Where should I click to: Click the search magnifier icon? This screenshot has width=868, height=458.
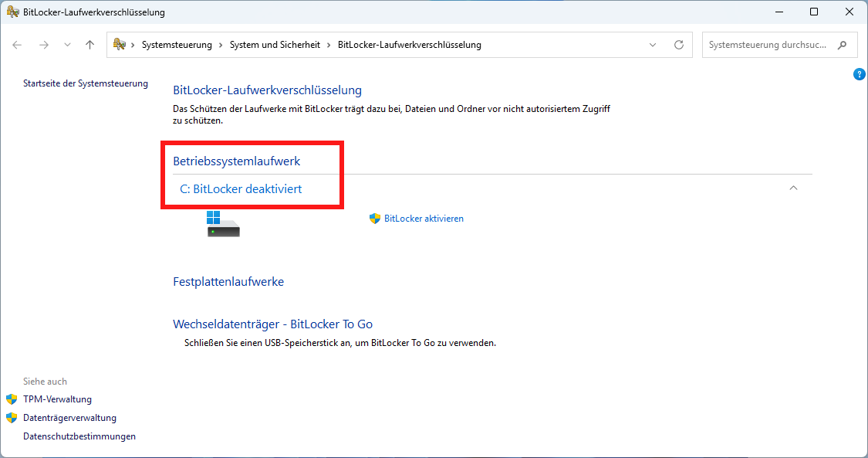[x=842, y=45]
